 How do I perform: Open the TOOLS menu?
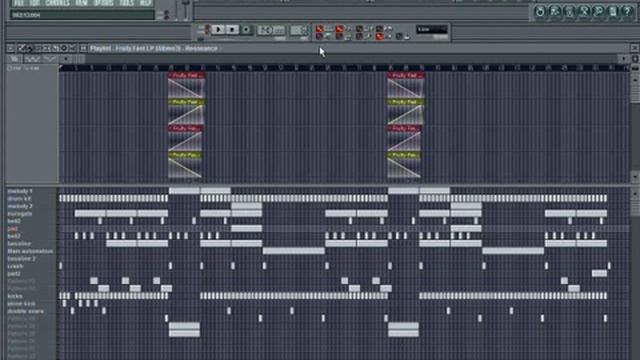tap(127, 3)
